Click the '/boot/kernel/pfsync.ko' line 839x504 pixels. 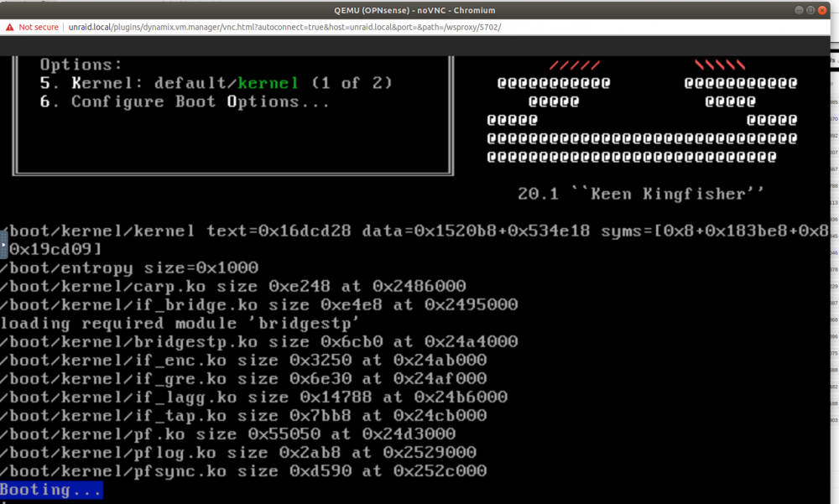click(243, 470)
